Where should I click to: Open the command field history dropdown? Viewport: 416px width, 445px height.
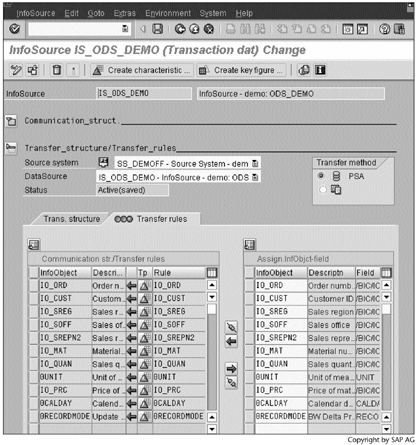[x=125, y=29]
